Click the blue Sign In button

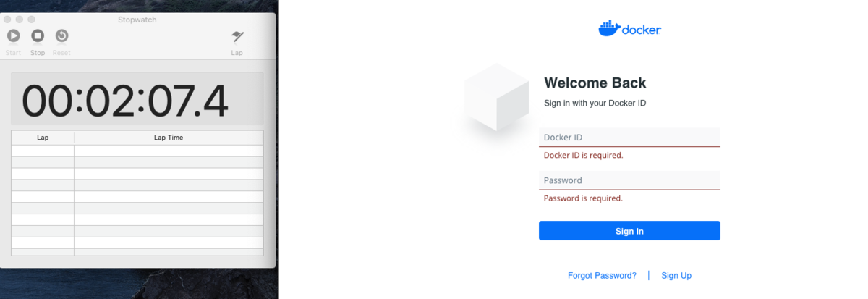[629, 231]
